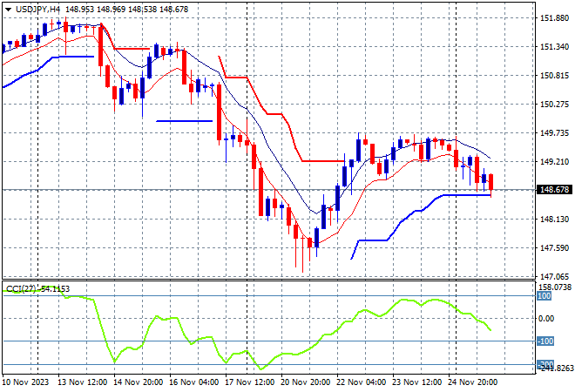Click the 147.065 price axis label
Viewport: 575px width, 392px height.
[x=555, y=275]
